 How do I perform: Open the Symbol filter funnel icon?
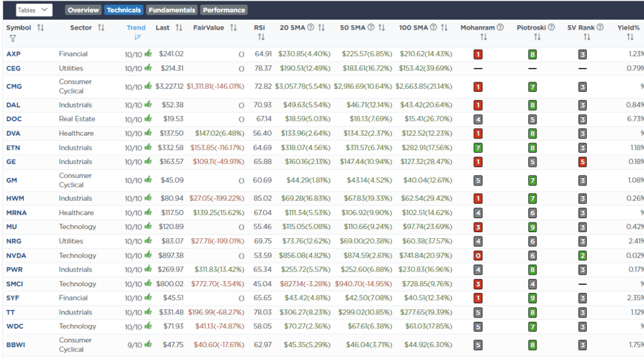point(13,38)
